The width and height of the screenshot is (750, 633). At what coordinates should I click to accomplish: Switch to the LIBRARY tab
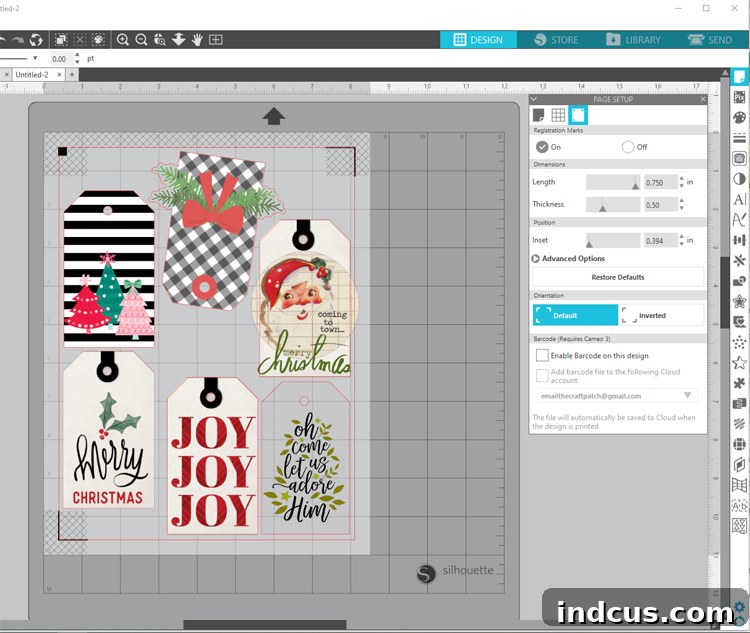click(633, 40)
